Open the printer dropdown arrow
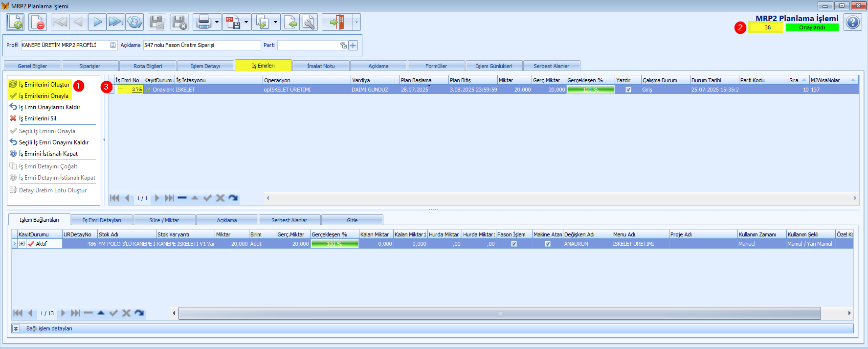The height and width of the screenshot is (349, 868). point(217,22)
